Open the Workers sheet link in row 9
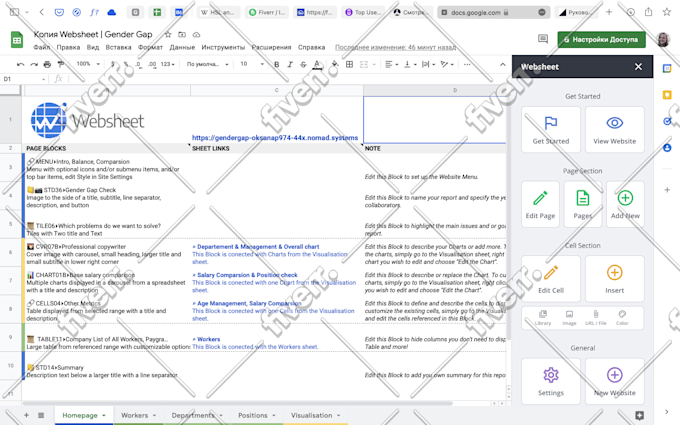This screenshot has width=680, height=425. pyautogui.click(x=208, y=339)
